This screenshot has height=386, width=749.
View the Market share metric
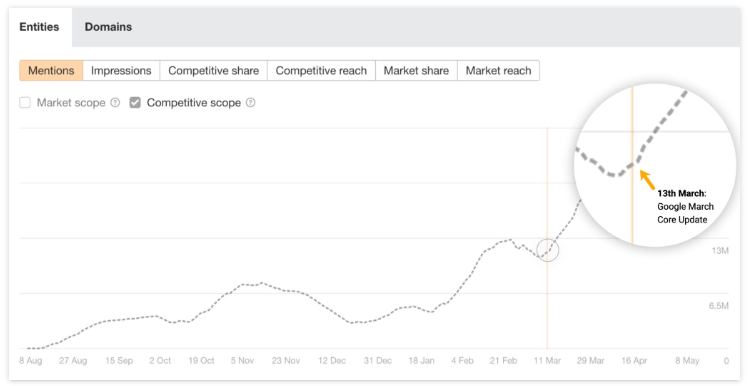point(417,71)
